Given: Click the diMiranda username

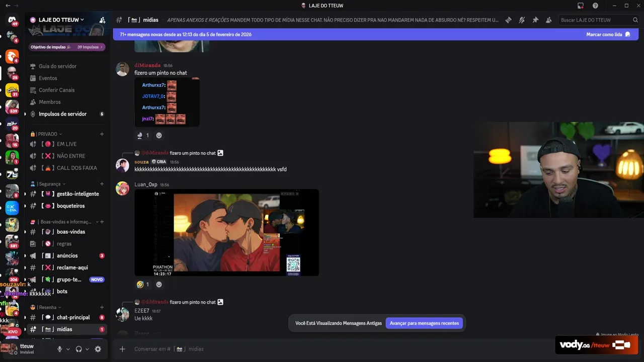Looking at the screenshot, I should coord(147,65).
